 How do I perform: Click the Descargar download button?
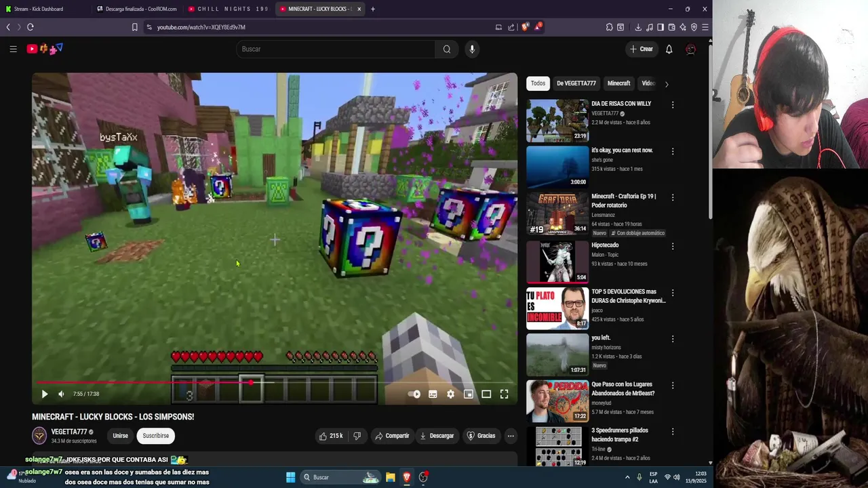pos(437,436)
